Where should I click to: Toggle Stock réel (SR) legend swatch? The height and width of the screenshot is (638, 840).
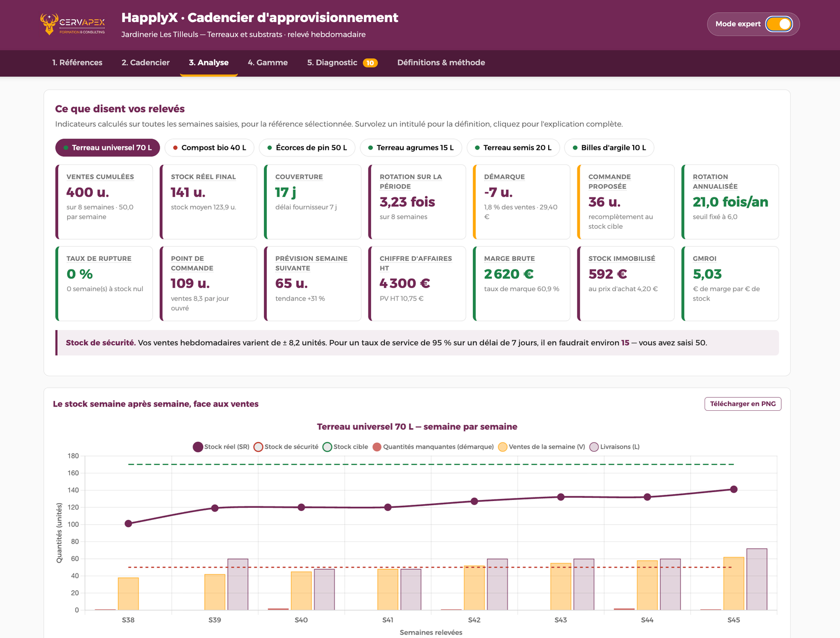(x=198, y=447)
